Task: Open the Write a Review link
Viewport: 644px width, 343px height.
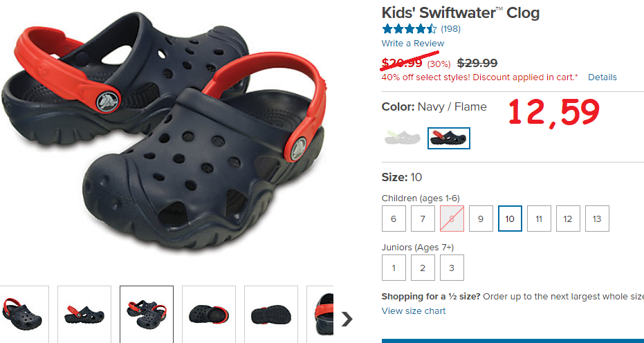Action: coord(413,43)
